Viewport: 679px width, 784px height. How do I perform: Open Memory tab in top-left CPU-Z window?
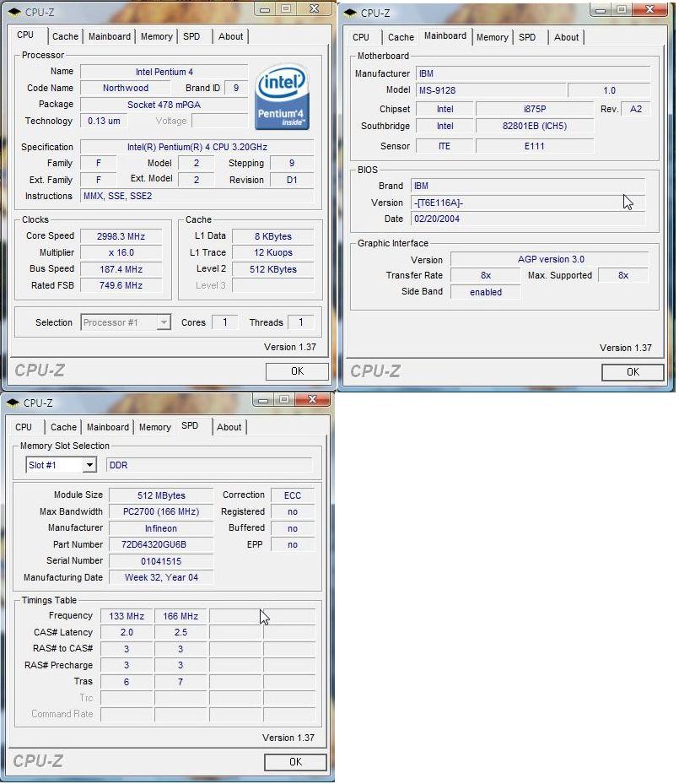[156, 36]
